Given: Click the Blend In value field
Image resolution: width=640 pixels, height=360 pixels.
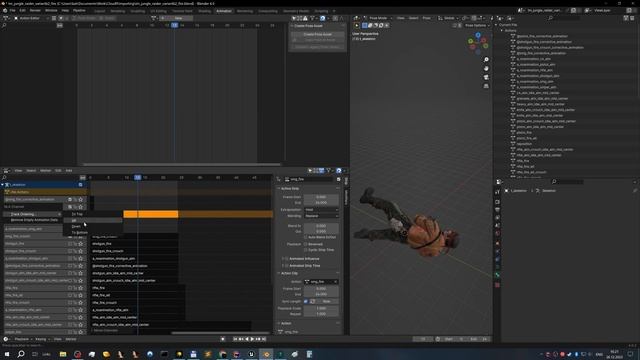Looking at the screenshot, I should pos(321,226).
